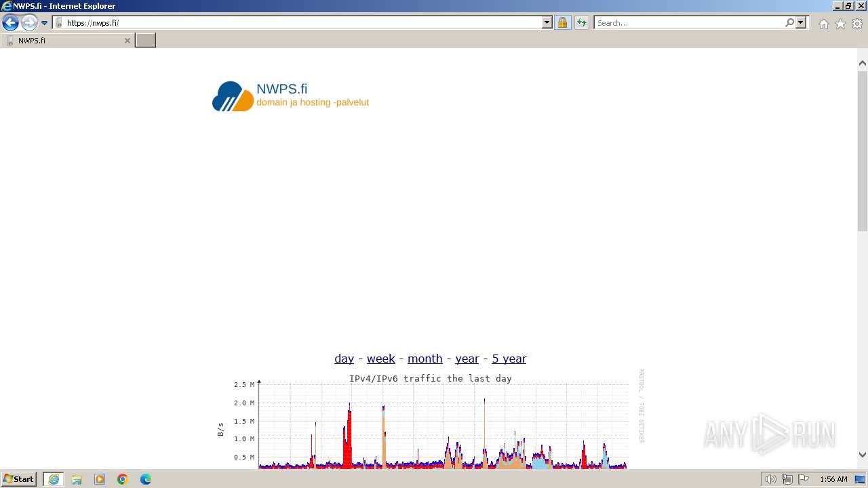Click the vertical scrollbar thumb
The image size is (868, 488).
863,150
